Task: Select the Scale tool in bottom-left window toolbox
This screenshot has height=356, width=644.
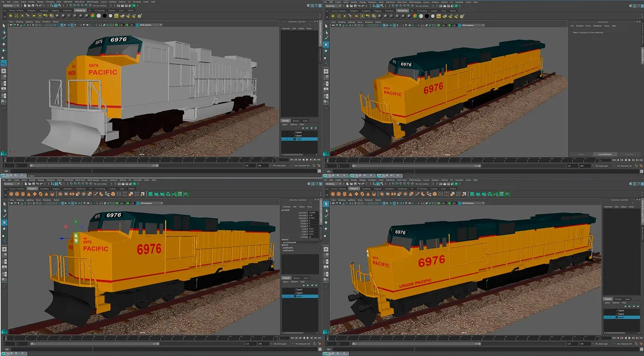Action: pyautogui.click(x=4, y=236)
